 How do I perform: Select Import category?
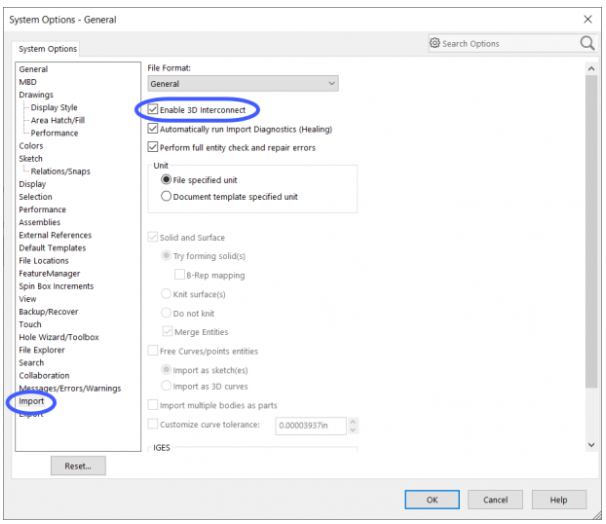31,401
